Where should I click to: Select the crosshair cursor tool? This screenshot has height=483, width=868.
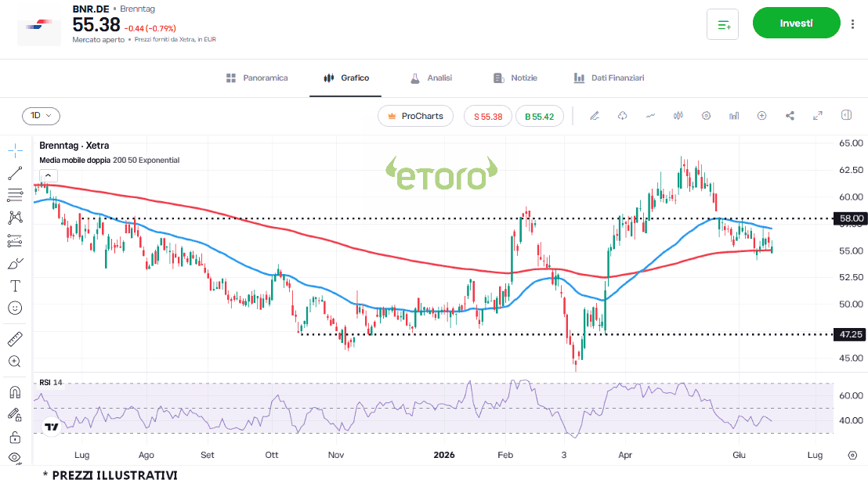click(15, 150)
